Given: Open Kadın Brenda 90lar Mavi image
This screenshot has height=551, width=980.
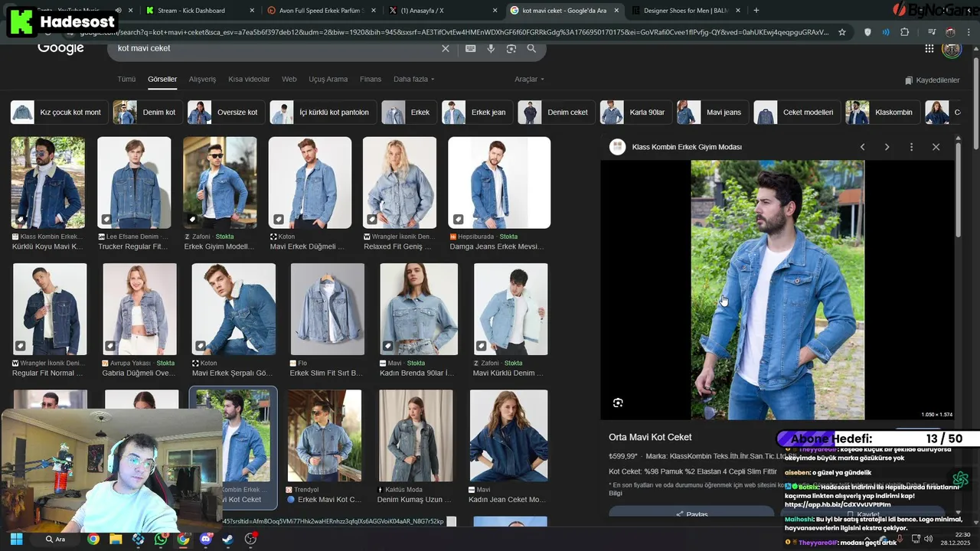Looking at the screenshot, I should point(419,309).
